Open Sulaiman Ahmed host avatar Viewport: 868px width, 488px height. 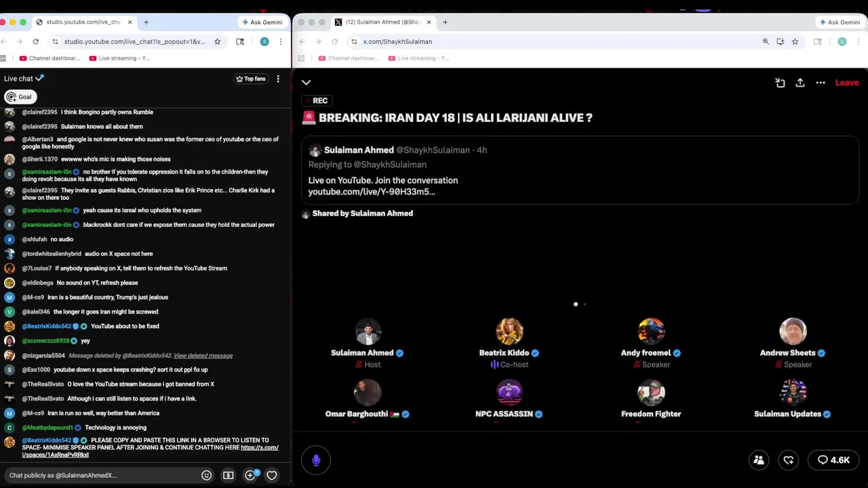pyautogui.click(x=368, y=331)
